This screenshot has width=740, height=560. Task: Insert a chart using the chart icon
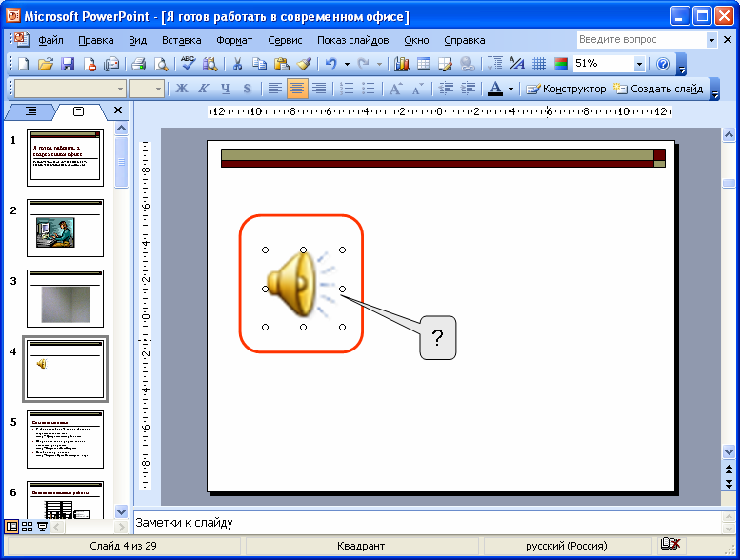point(402,64)
